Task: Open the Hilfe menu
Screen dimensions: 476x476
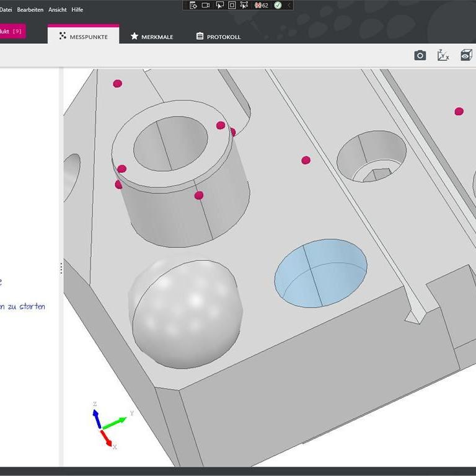Action: pyautogui.click(x=77, y=9)
